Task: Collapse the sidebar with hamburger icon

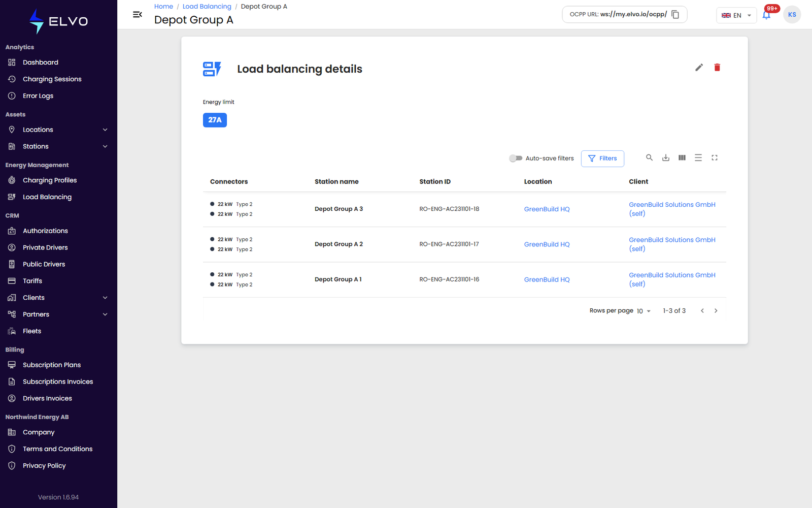Action: coord(137,15)
